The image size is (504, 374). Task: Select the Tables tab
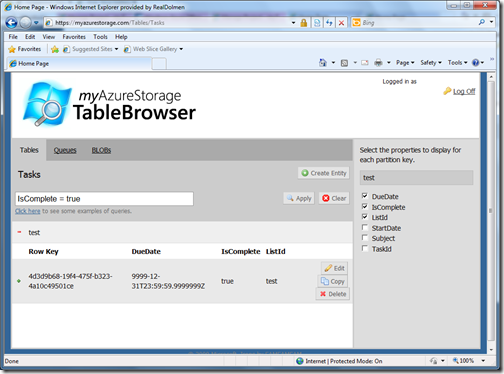coord(29,150)
